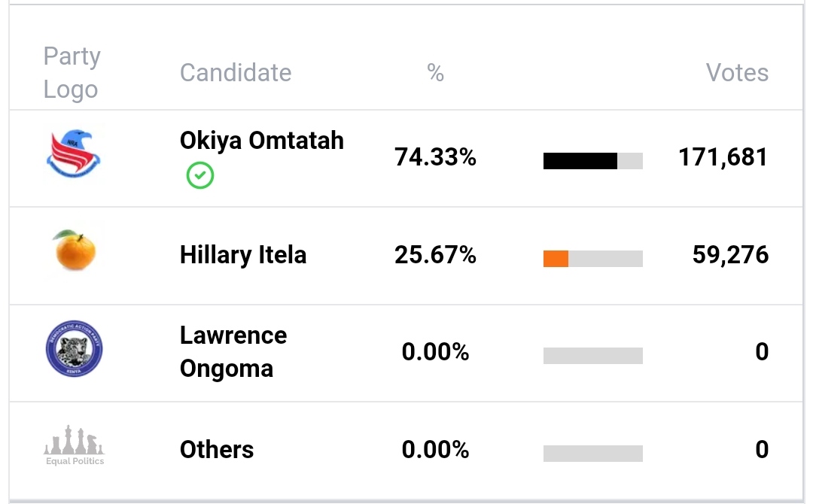Click the Democratic Action Party leopard logo
Image resolution: width=813 pixels, height=504 pixels.
point(74,349)
